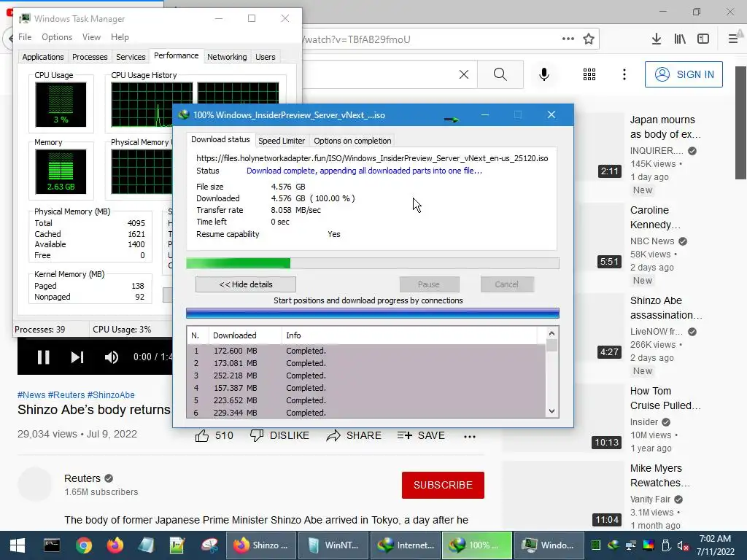The width and height of the screenshot is (747, 560).
Task: Click the network tray icon
Action: pyautogui.click(x=631, y=545)
